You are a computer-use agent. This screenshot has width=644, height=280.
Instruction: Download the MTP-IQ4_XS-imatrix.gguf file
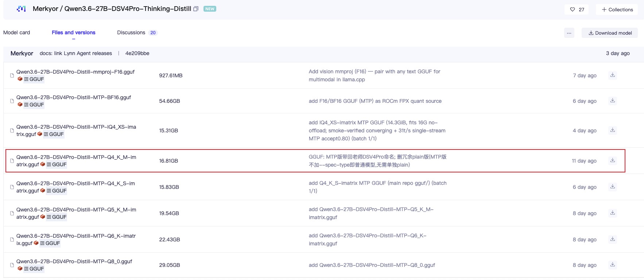pos(613,130)
